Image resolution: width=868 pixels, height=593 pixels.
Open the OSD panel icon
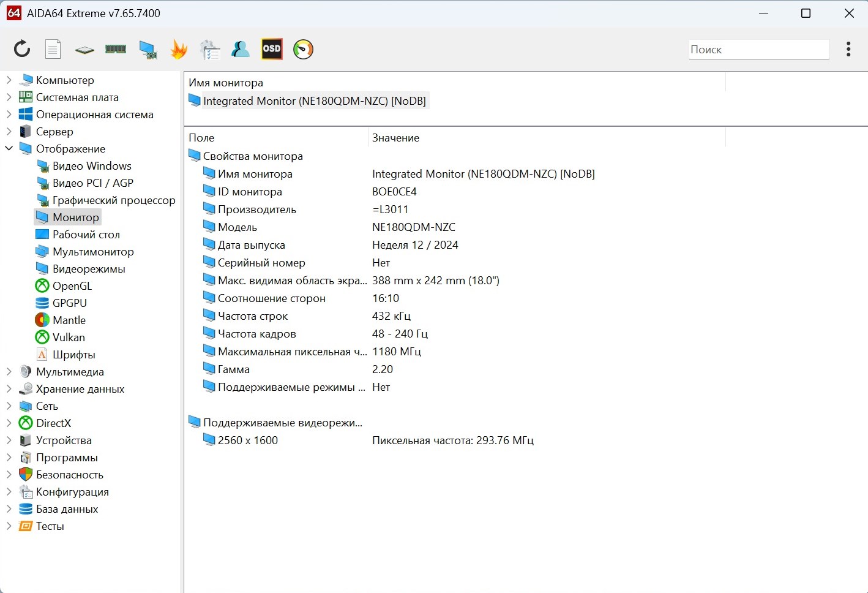[272, 49]
